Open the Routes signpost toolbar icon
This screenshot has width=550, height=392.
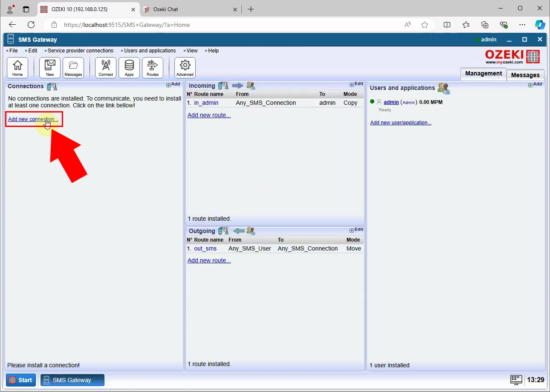tap(153, 68)
